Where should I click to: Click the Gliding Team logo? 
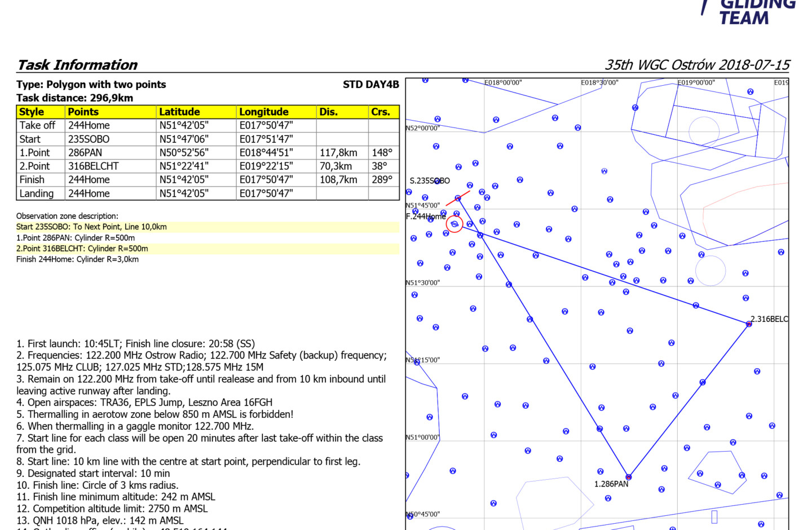749,12
